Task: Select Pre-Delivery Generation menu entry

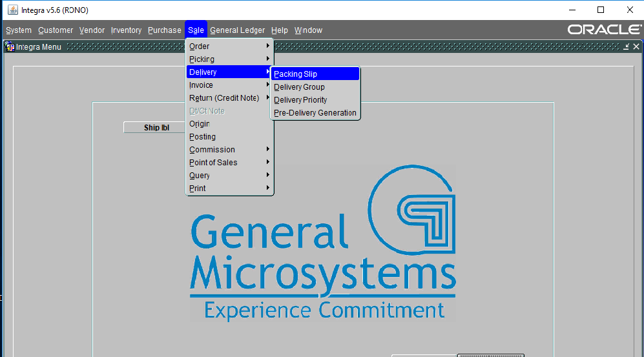Action: click(315, 113)
